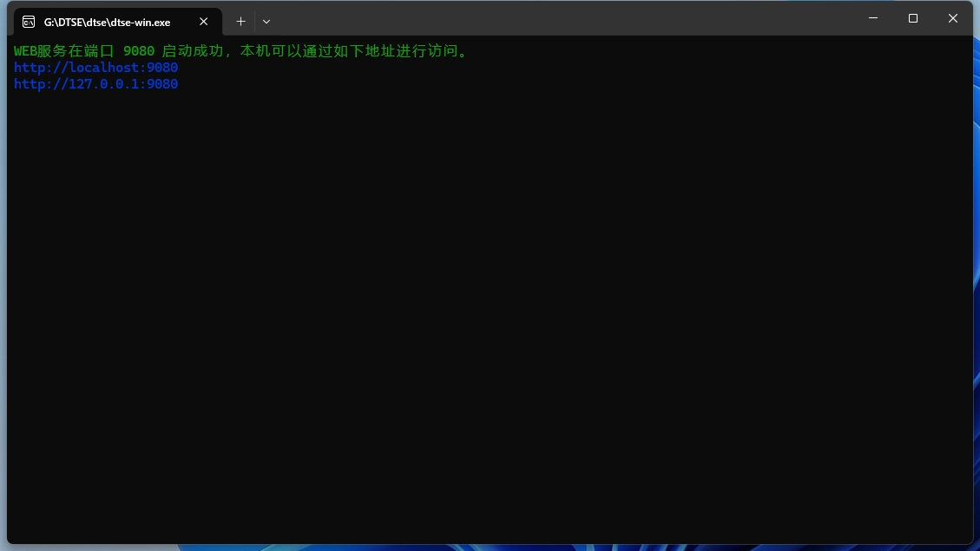This screenshot has height=551, width=980.
Task: Open a new terminal tab
Action: (x=240, y=22)
